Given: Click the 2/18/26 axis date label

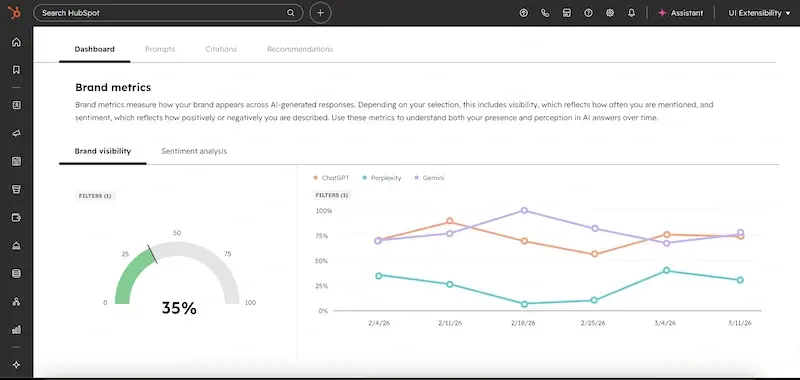Looking at the screenshot, I should click(523, 323).
